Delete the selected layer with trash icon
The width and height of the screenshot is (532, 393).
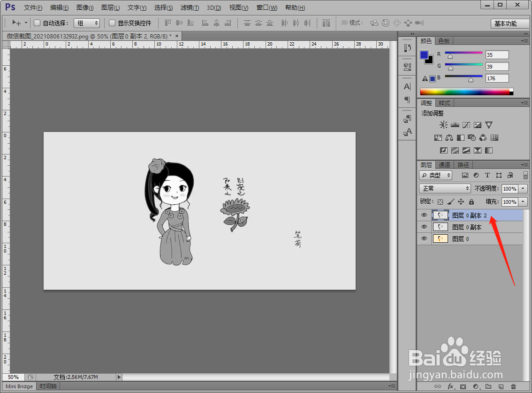[513, 386]
